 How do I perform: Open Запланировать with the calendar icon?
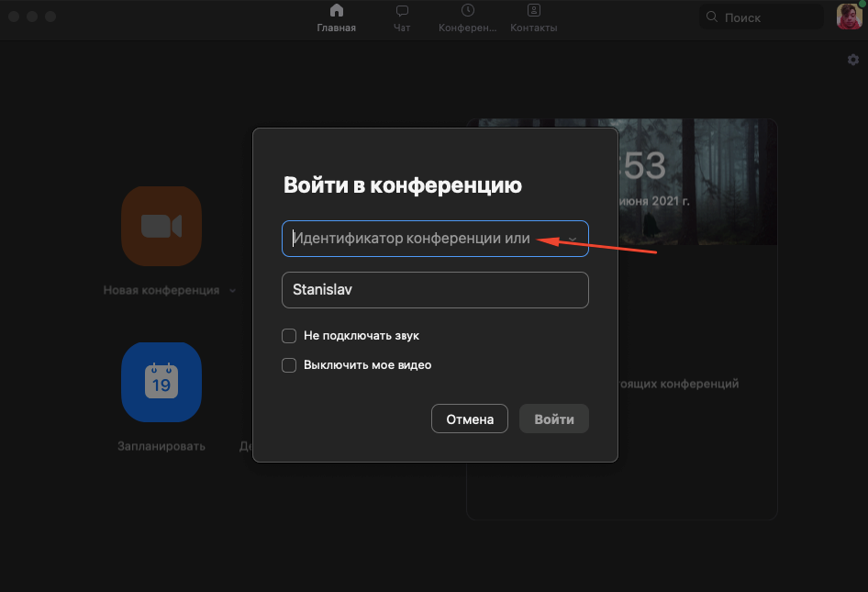click(161, 383)
